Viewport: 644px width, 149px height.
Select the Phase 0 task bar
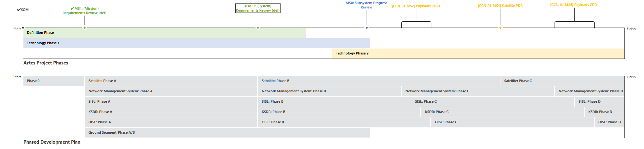tap(53, 81)
